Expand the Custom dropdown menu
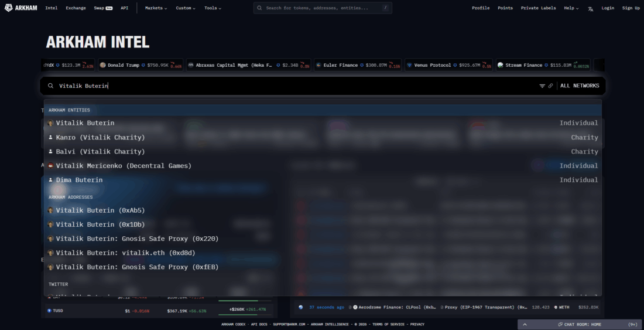 click(186, 8)
